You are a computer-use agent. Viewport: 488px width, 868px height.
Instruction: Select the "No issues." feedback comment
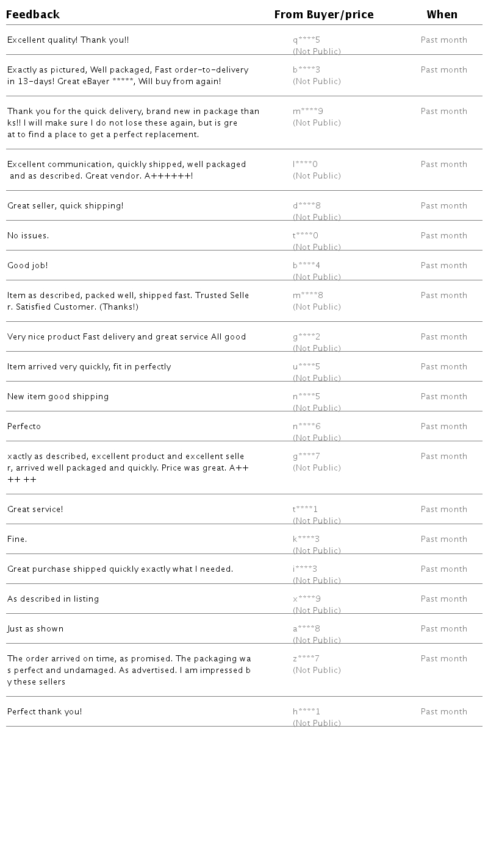tap(28, 236)
